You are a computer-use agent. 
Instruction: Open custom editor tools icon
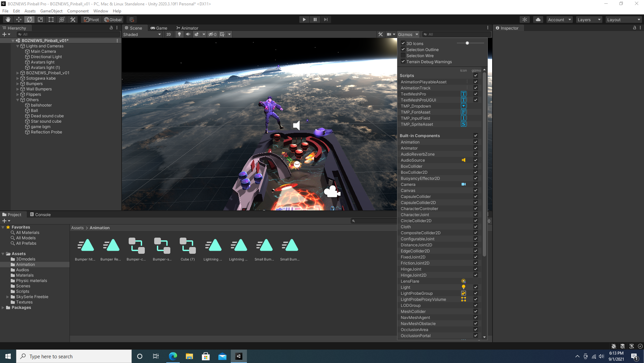coord(73,19)
